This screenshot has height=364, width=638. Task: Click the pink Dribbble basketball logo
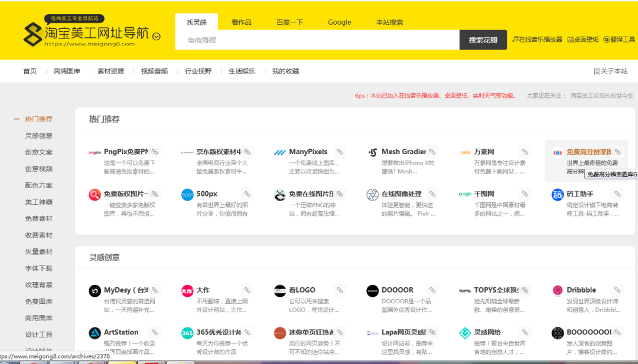point(558,290)
